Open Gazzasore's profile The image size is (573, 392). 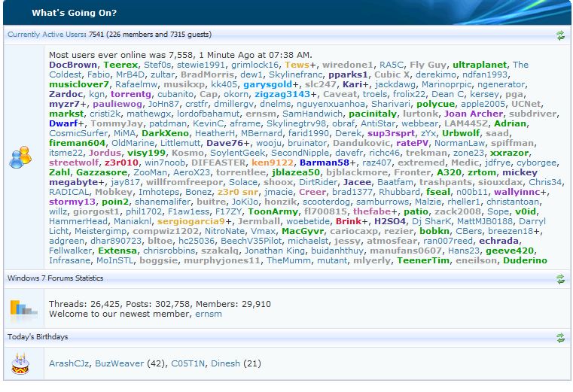(102, 172)
